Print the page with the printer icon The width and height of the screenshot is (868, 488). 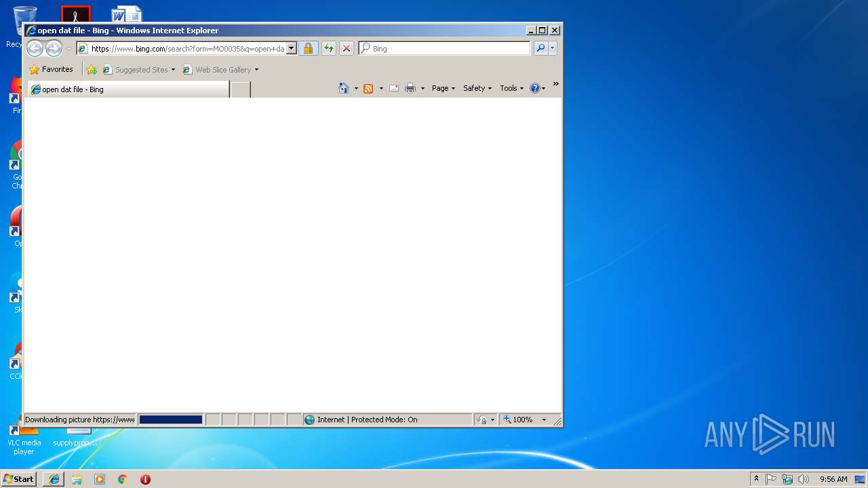point(410,88)
